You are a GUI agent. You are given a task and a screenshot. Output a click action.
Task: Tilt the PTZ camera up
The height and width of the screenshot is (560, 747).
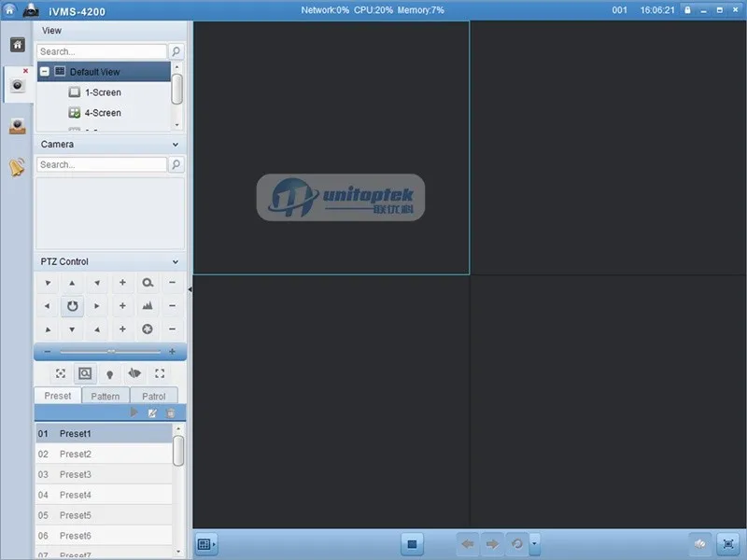pos(72,283)
